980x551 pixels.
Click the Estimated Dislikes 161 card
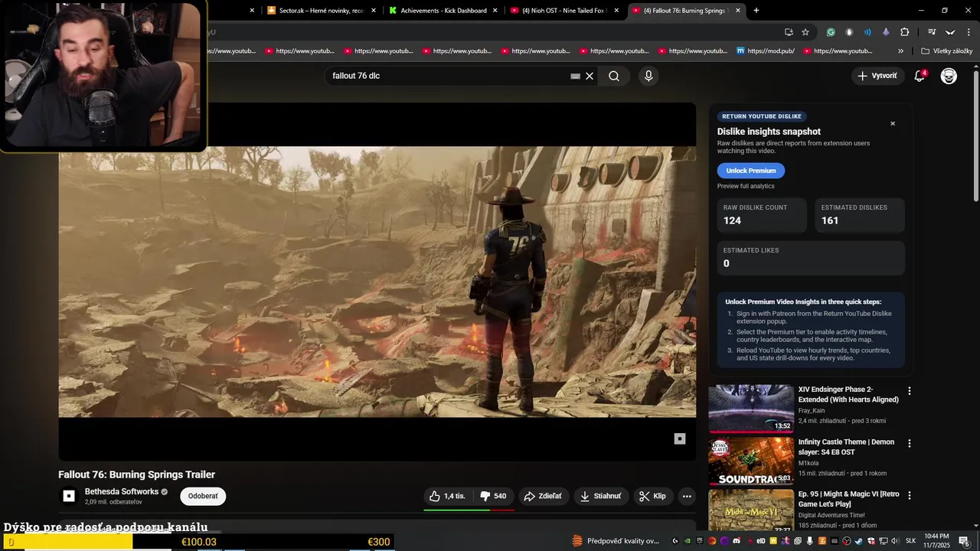860,215
